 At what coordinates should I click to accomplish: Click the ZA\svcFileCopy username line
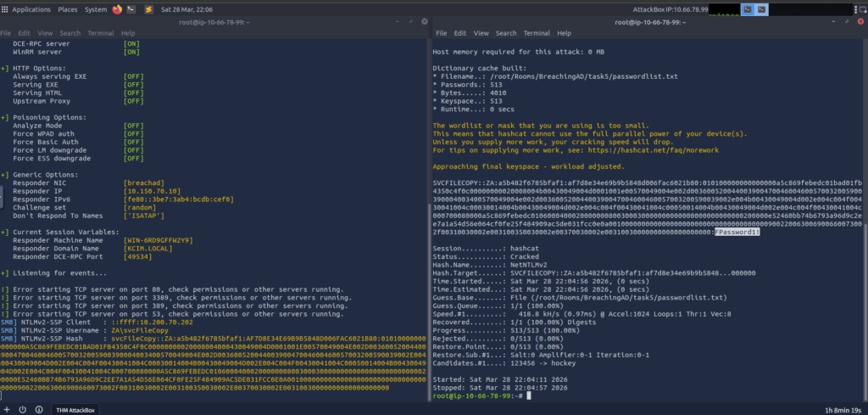tap(84, 330)
